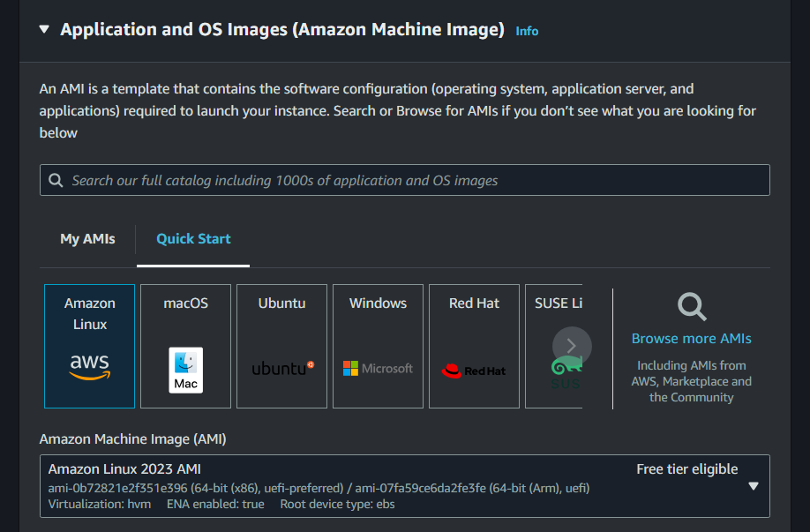Click the Free tier eligible label
The width and height of the screenshot is (810, 532).
tap(687, 469)
